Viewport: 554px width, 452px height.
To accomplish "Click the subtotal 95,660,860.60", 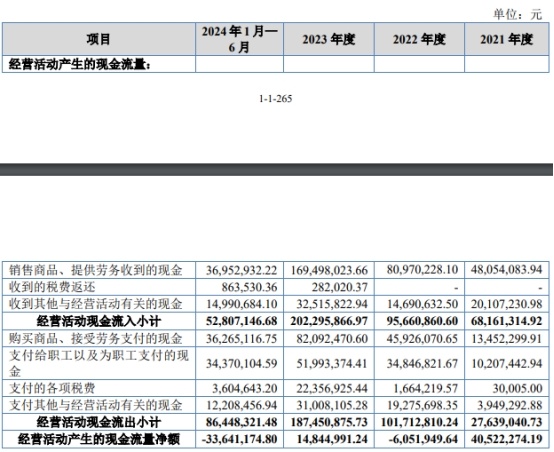I will tap(422, 321).
